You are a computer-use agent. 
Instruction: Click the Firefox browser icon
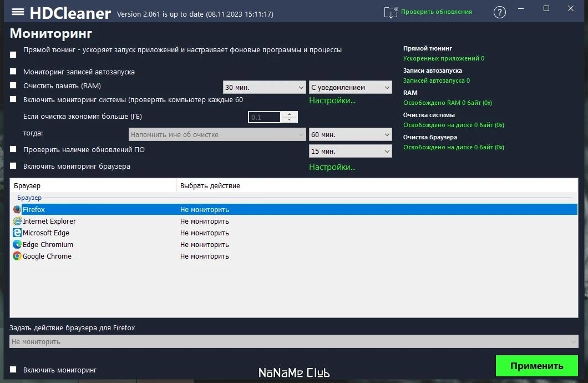17,209
